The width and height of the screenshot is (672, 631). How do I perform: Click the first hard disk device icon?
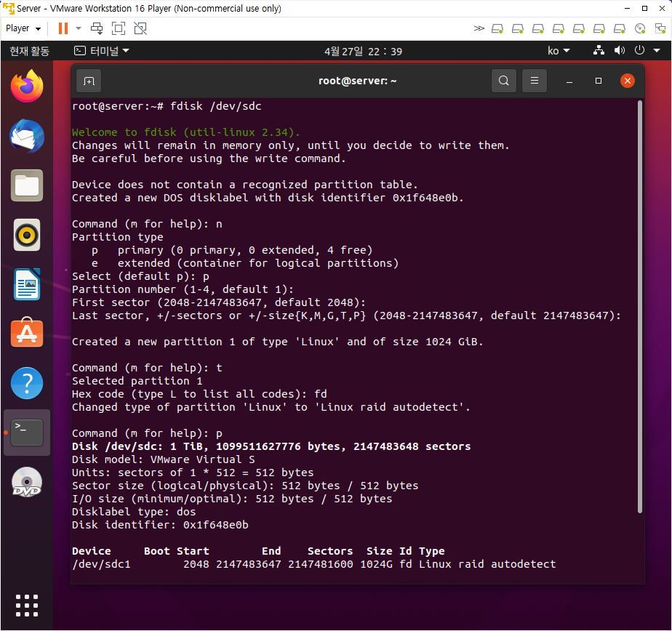[497, 28]
